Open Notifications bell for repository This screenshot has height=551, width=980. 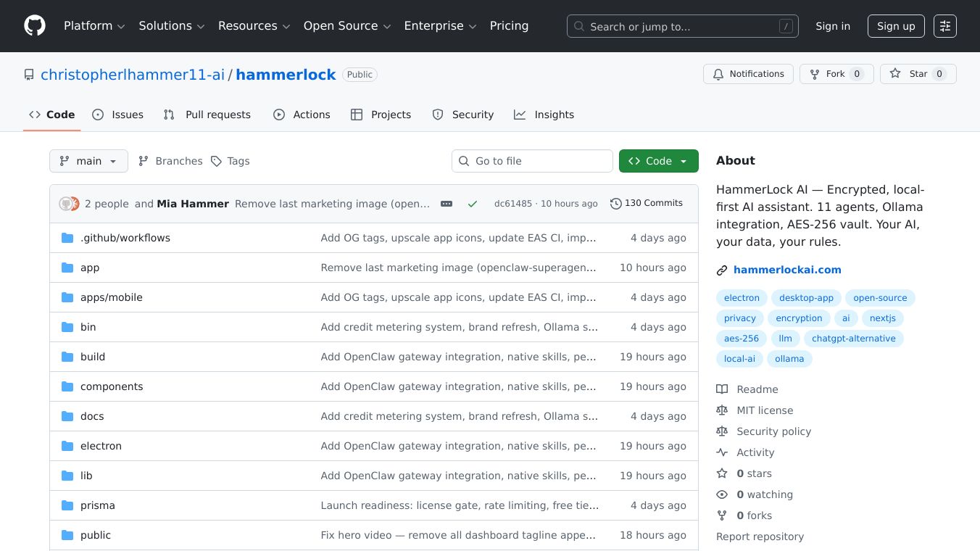(748, 74)
